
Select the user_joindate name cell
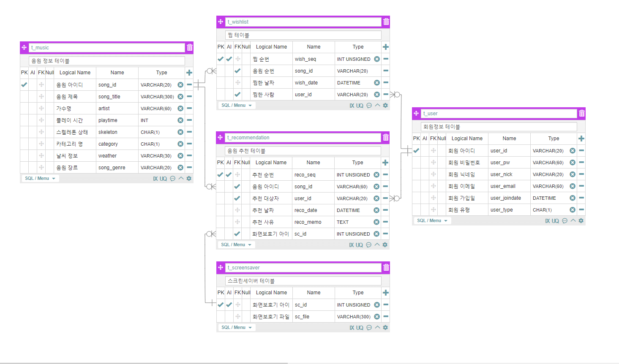[509, 198]
